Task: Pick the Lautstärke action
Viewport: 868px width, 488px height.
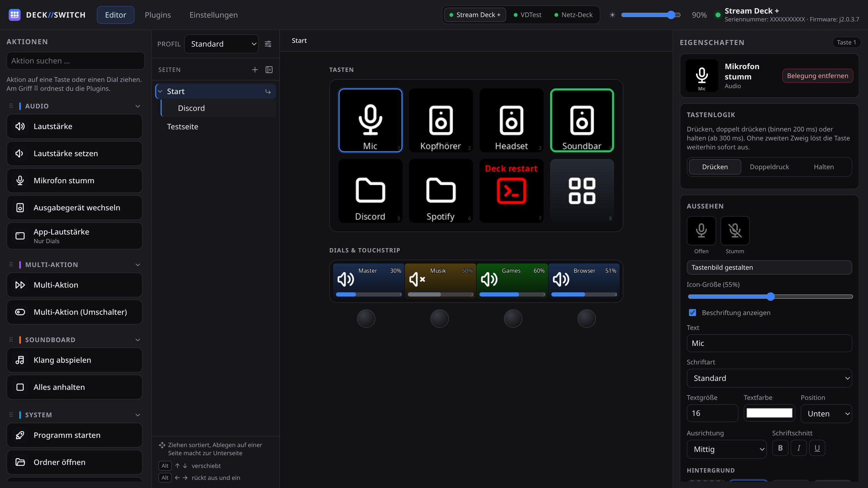Action: [x=74, y=126]
